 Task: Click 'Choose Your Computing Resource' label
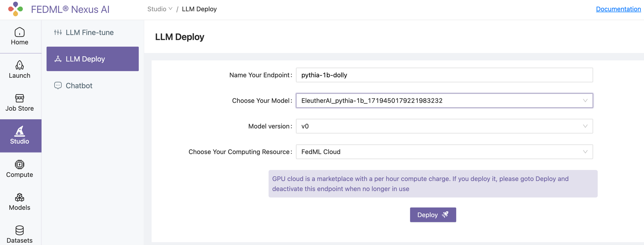coord(240,152)
